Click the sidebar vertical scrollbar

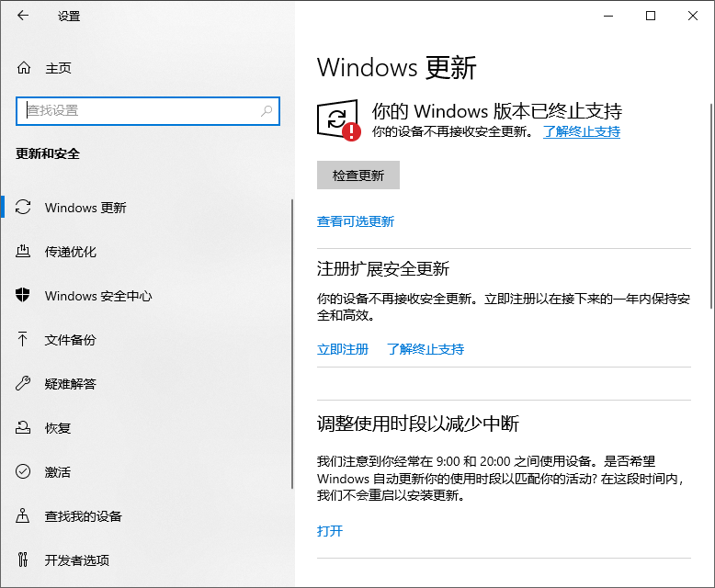(x=292, y=345)
